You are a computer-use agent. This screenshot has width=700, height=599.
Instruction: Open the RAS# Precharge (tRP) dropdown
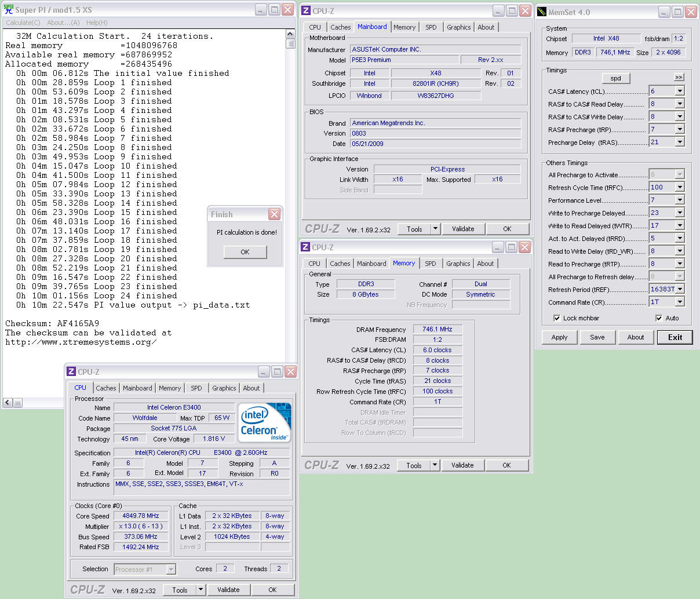tap(680, 129)
